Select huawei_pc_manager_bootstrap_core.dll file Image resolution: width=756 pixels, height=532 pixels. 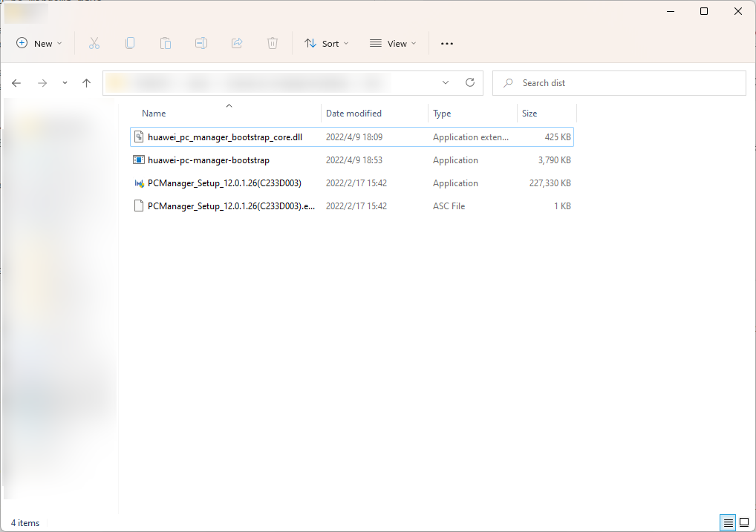pos(352,137)
